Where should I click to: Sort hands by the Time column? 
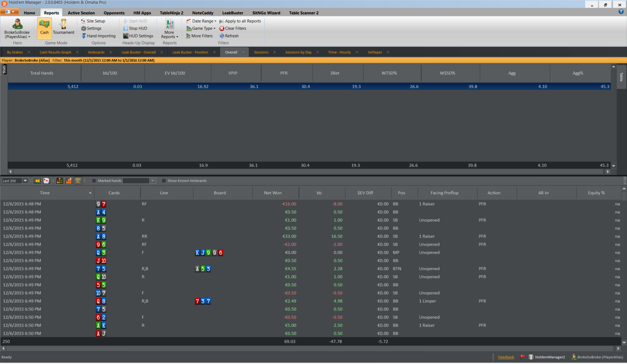click(47, 193)
